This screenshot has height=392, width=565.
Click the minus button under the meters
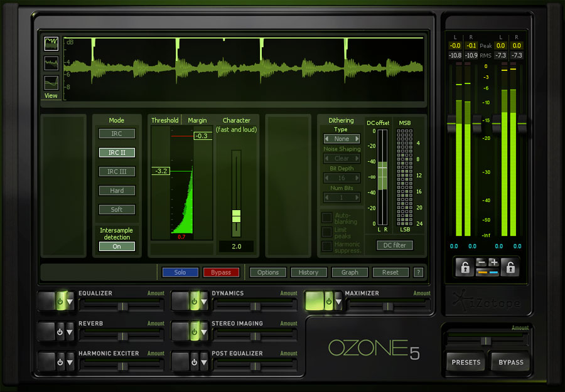point(481,262)
